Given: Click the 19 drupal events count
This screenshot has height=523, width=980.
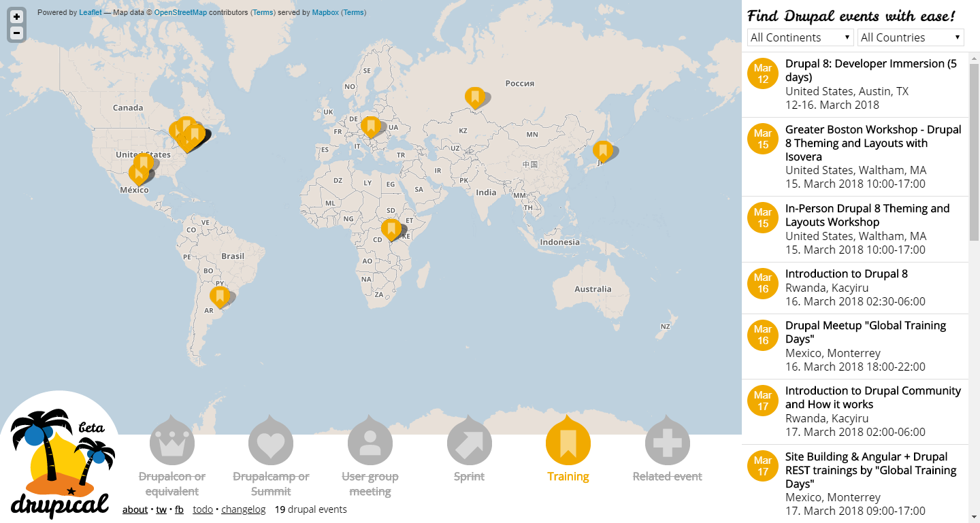Looking at the screenshot, I should [x=311, y=509].
